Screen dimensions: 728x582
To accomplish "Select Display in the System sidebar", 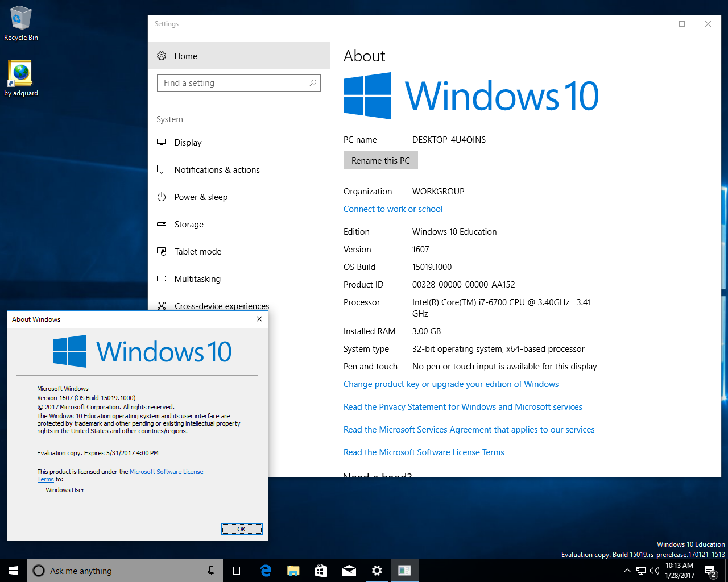I will tap(239, 142).
